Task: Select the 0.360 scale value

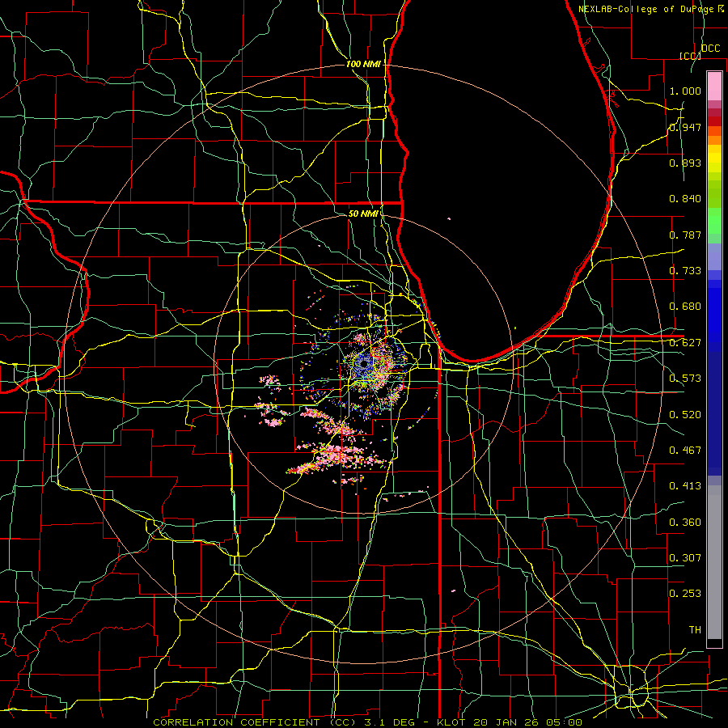Action: tap(685, 523)
